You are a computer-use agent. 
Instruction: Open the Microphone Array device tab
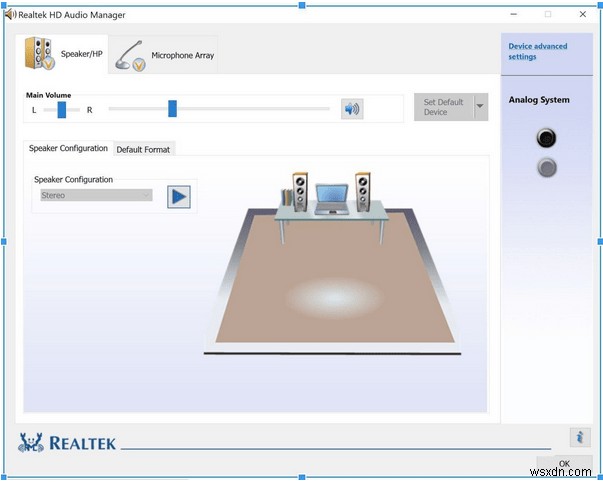pyautogui.click(x=163, y=55)
